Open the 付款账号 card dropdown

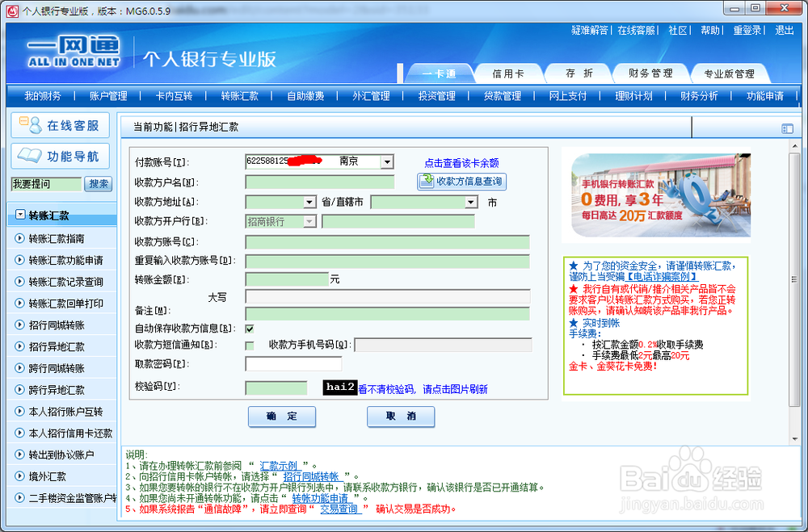(388, 162)
